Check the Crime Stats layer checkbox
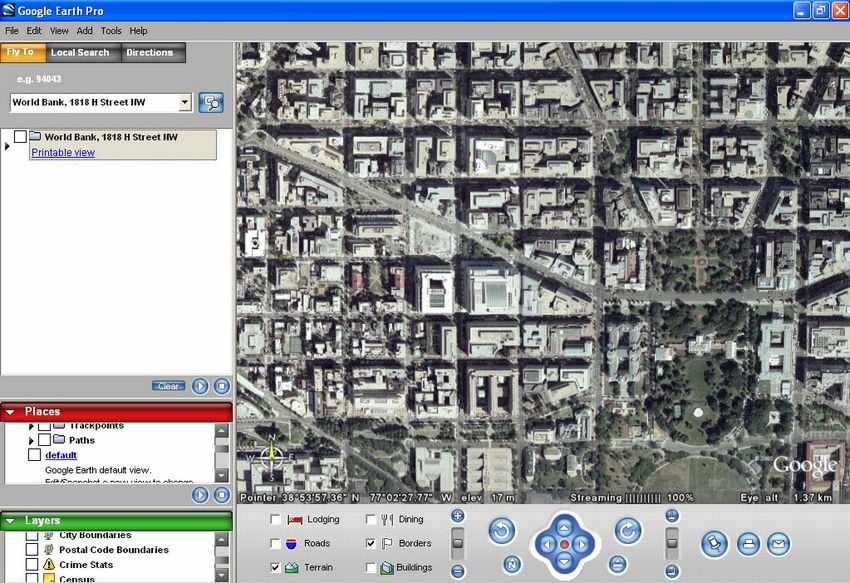Image resolution: width=850 pixels, height=583 pixels. [32, 565]
